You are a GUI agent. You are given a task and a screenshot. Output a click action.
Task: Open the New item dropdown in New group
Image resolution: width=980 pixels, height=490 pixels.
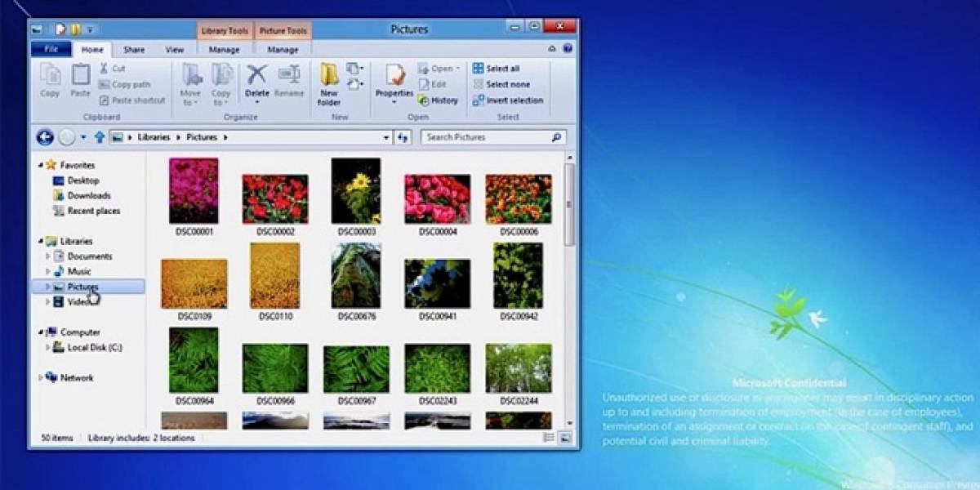coord(354,69)
